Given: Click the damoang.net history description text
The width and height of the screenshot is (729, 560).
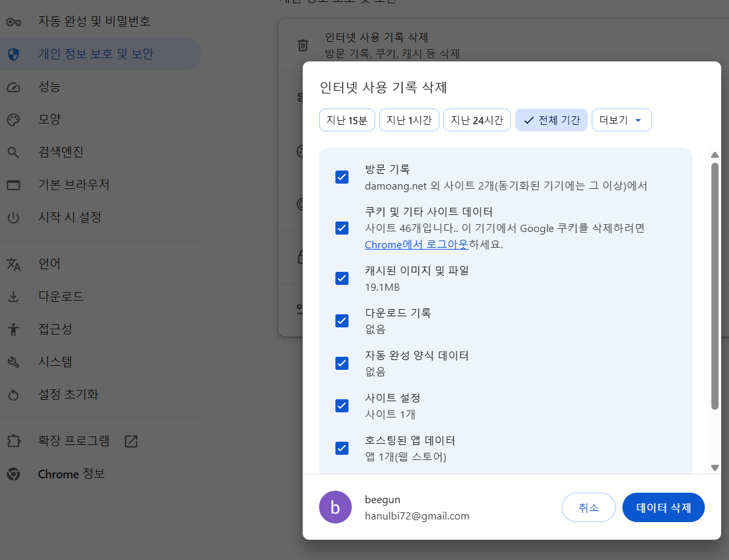Looking at the screenshot, I should [x=506, y=186].
